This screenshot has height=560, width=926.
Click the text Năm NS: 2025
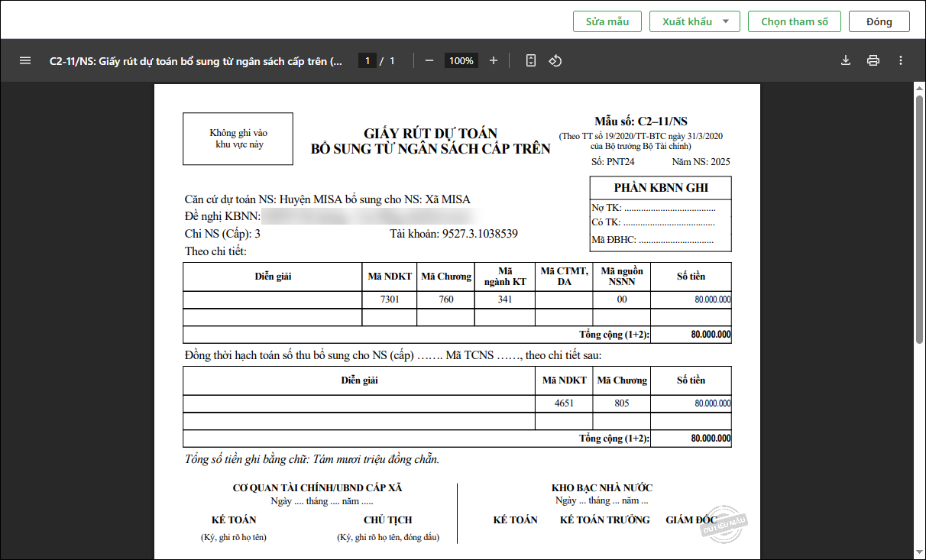point(701,162)
